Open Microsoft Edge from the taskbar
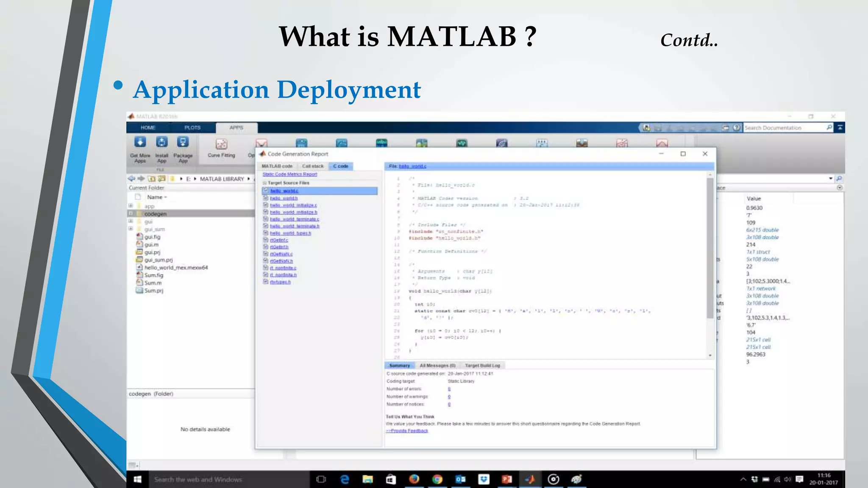This screenshot has width=868, height=488. (345, 479)
